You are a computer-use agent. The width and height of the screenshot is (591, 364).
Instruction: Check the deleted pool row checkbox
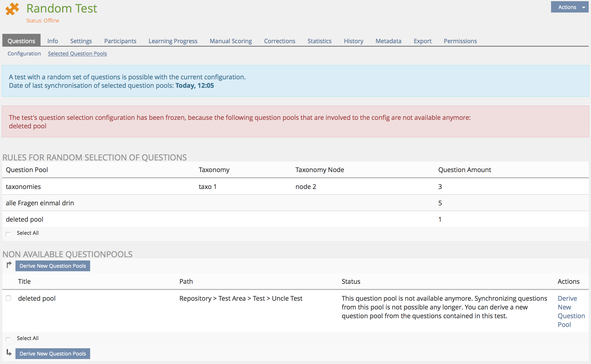(x=8, y=298)
